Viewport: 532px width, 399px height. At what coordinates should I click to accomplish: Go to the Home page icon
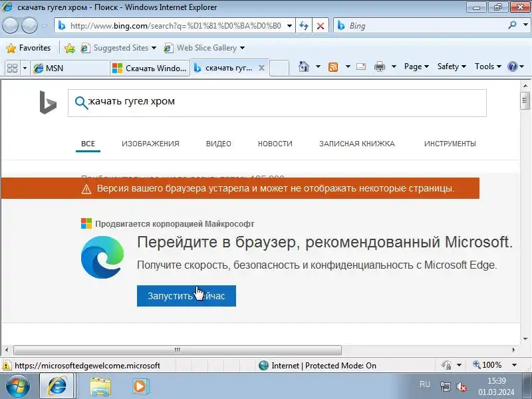(x=304, y=66)
